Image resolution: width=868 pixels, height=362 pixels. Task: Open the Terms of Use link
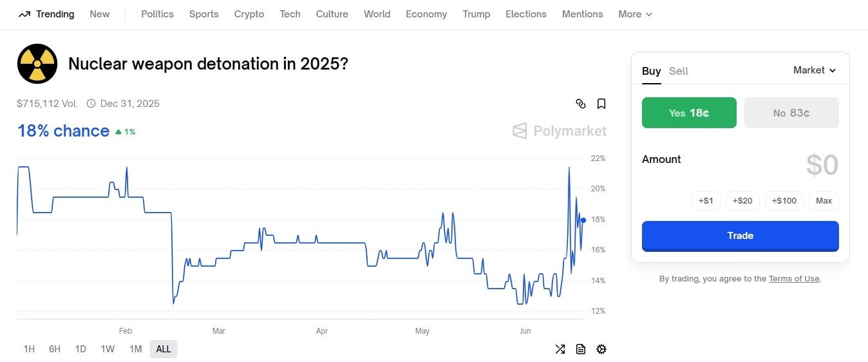794,279
